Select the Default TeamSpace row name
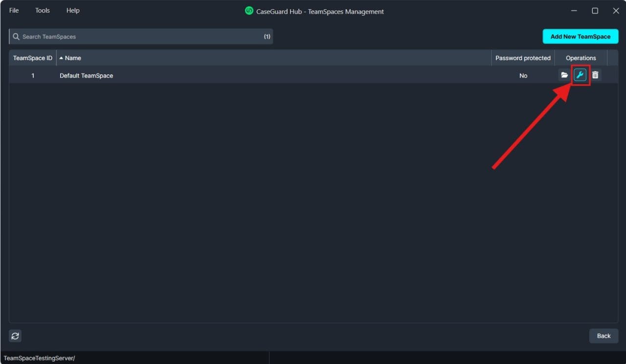 coord(87,76)
